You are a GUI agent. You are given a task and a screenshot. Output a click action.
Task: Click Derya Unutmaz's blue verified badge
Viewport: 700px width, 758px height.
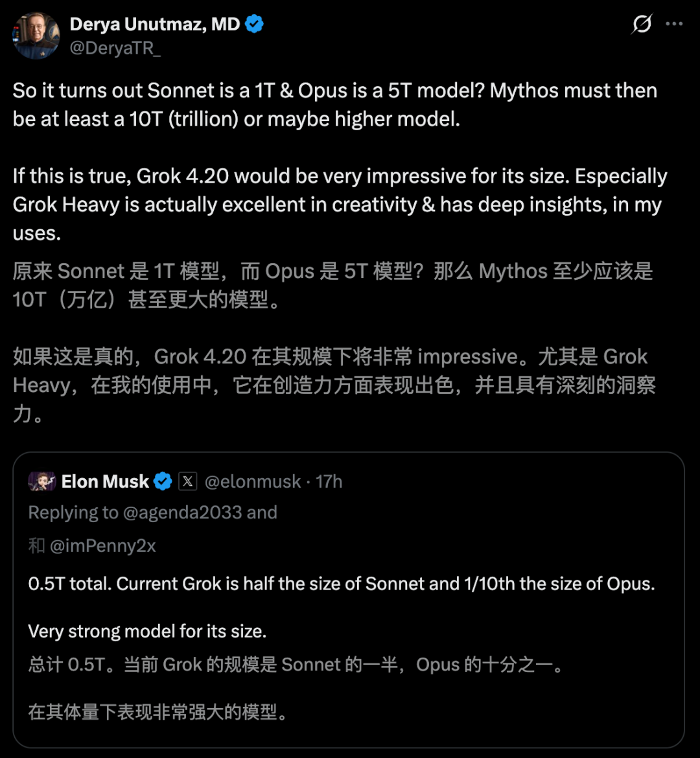pyautogui.click(x=255, y=25)
